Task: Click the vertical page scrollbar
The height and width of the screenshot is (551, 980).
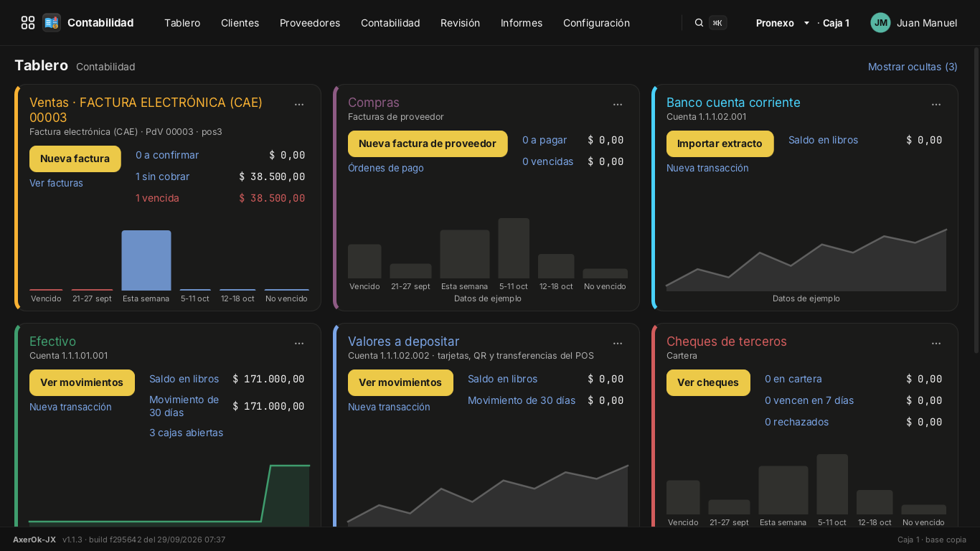Action: (976, 287)
